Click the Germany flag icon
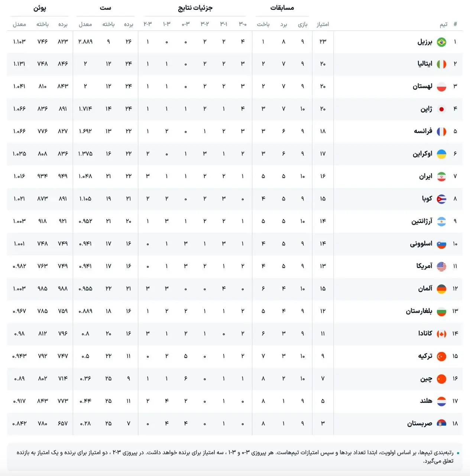470x476 pixels. click(x=441, y=289)
